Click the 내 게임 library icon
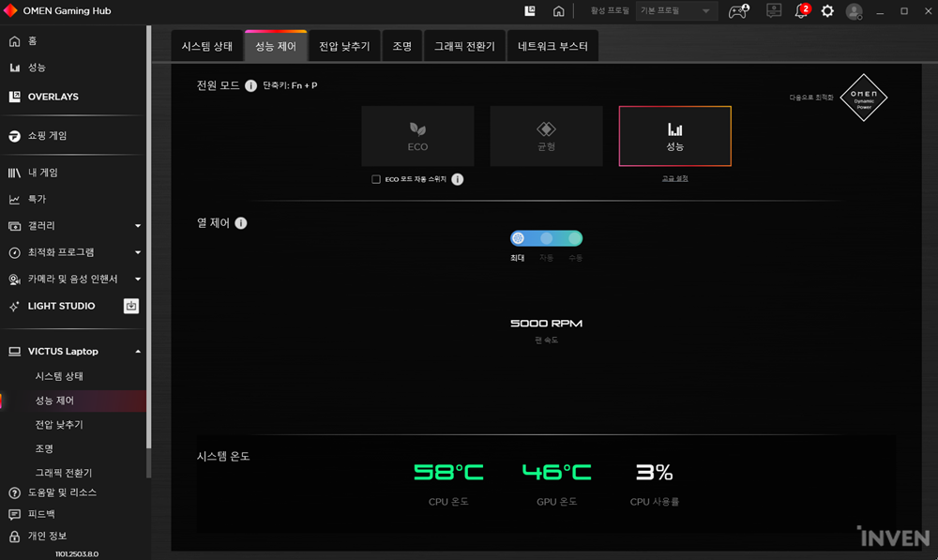The height and width of the screenshot is (560, 938). (14, 173)
